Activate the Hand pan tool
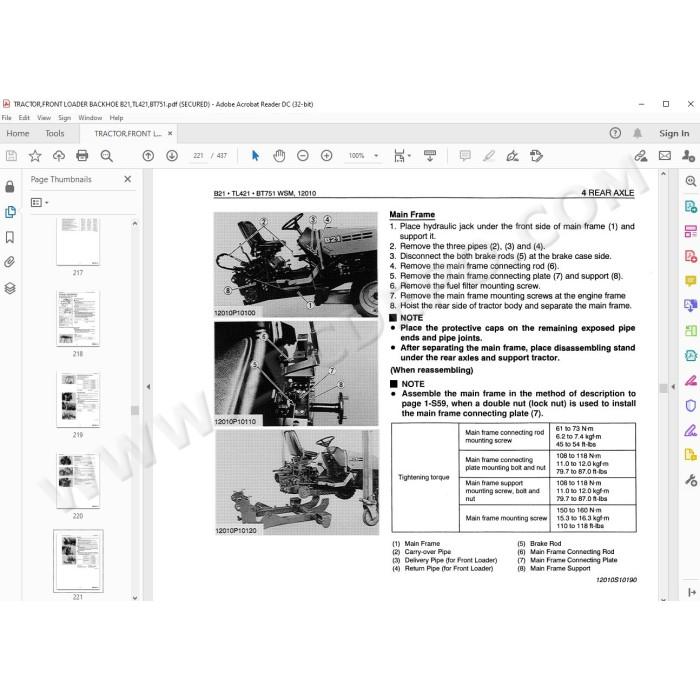700x700 pixels. click(279, 156)
